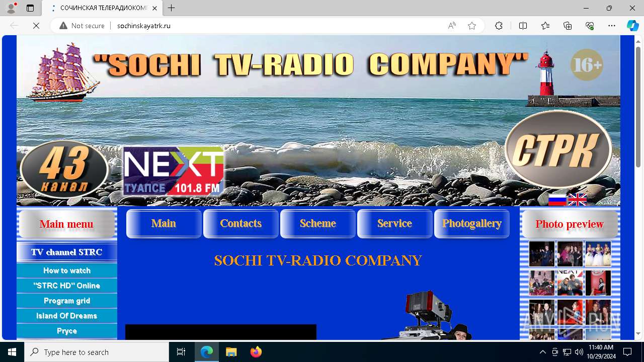Viewport: 644px width, 362px height.
Task: Open Island Of Dreams link
Action: point(66,316)
